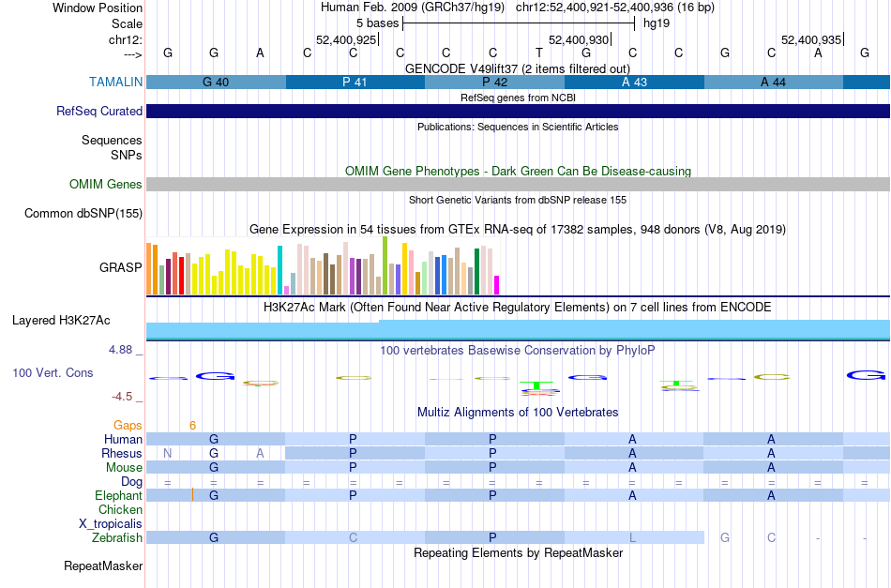891x588 pixels.
Task: Click the base direction arrow '--->'
Action: pyautogui.click(x=132, y=54)
